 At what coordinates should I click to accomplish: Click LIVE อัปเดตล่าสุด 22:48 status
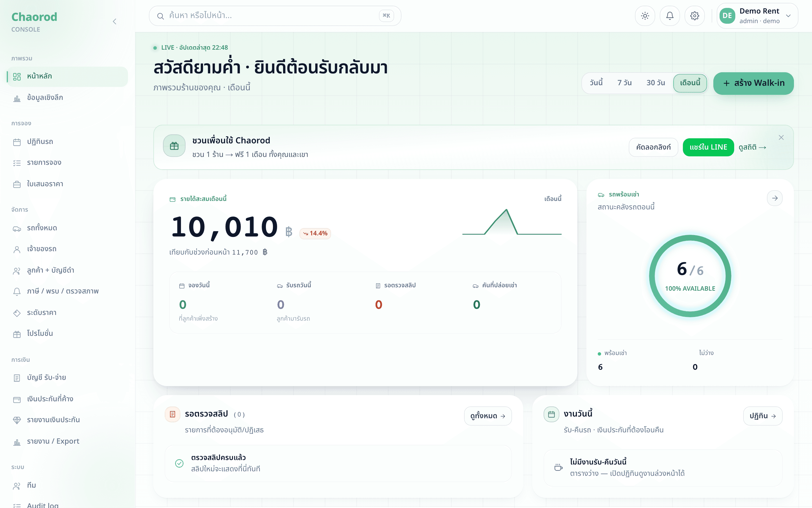pos(191,48)
